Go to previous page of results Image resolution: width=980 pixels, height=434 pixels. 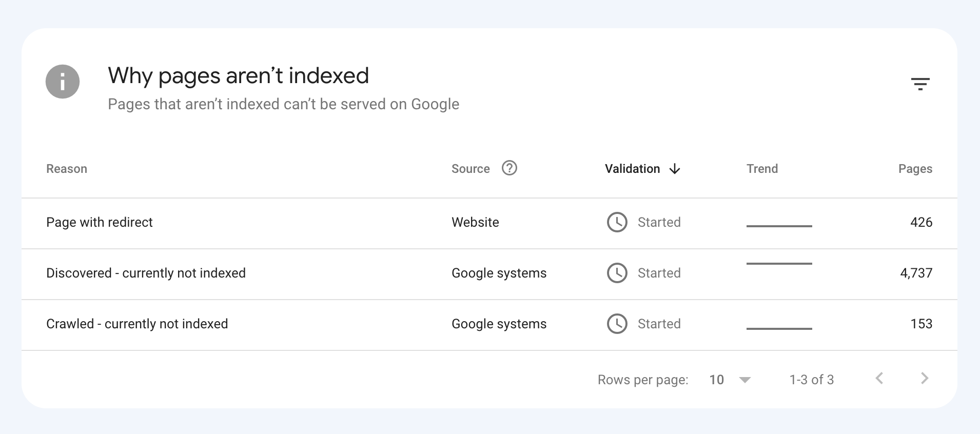(x=879, y=379)
